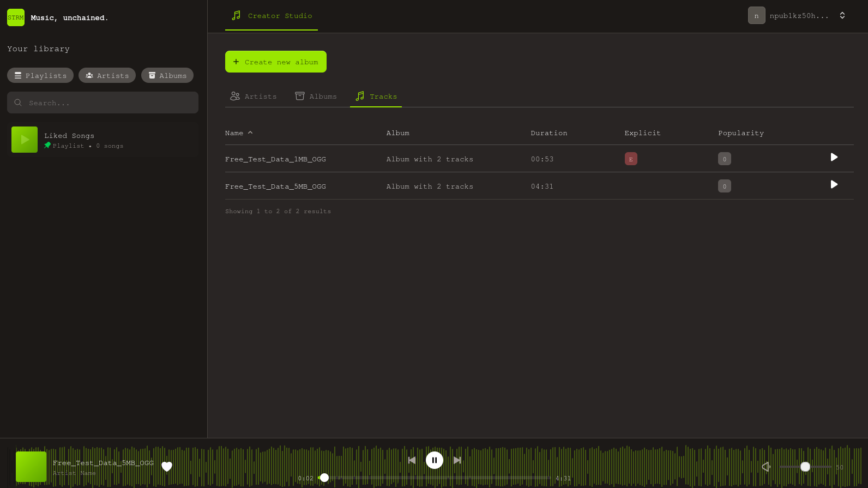The height and width of the screenshot is (488, 868).
Task: Pause the currently playing track
Action: coord(434,460)
